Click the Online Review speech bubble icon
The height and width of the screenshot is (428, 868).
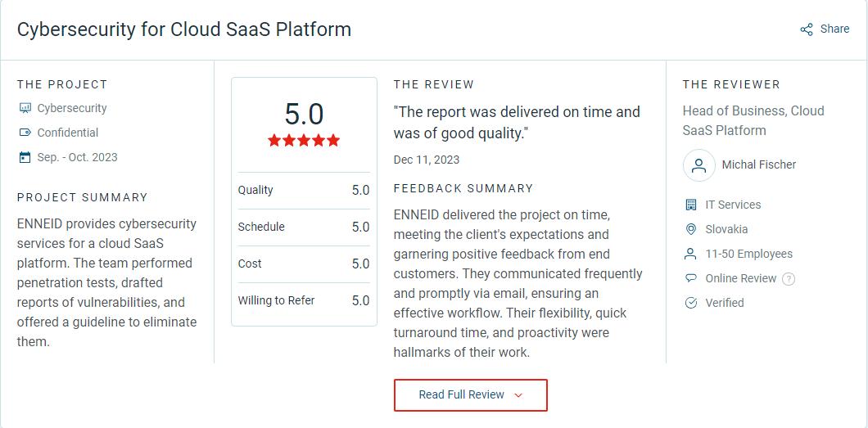(690, 278)
